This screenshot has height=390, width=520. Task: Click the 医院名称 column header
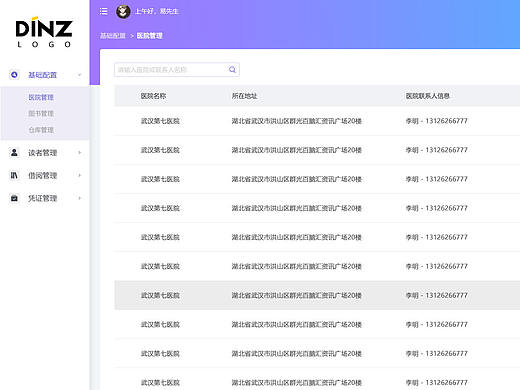click(x=153, y=96)
